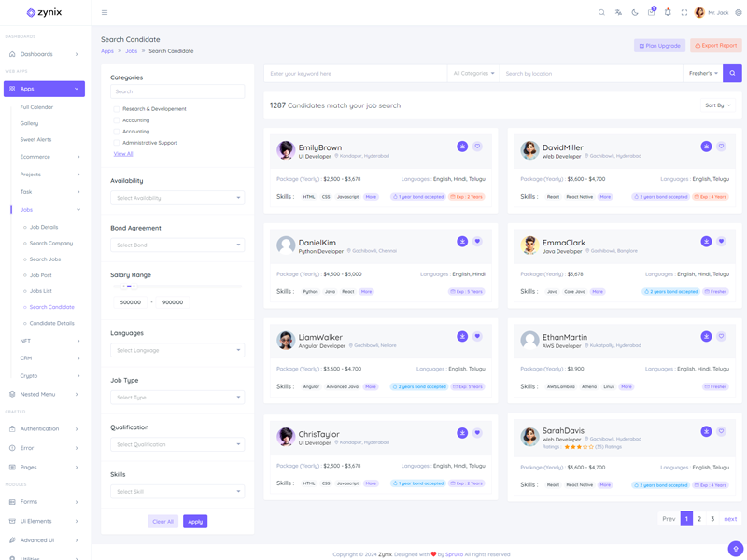Click the hamburger sidebar toggle icon
The height and width of the screenshot is (560, 747).
[105, 12]
